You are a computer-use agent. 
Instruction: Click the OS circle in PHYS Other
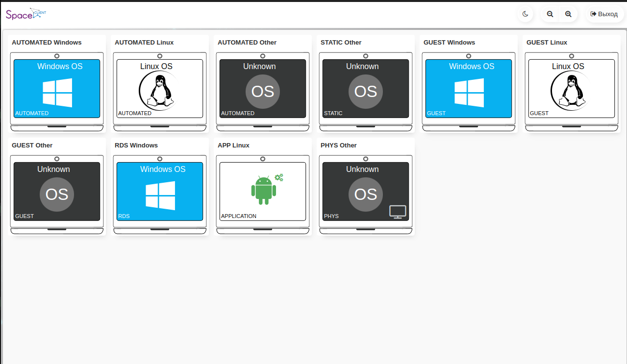click(x=366, y=194)
